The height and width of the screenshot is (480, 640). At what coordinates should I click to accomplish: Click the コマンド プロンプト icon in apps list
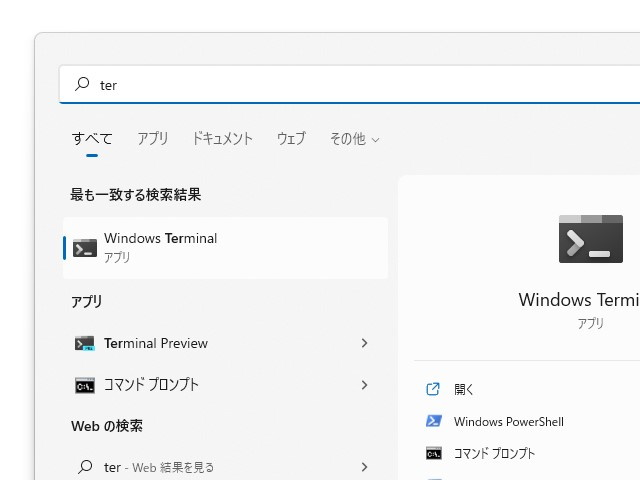coord(85,385)
